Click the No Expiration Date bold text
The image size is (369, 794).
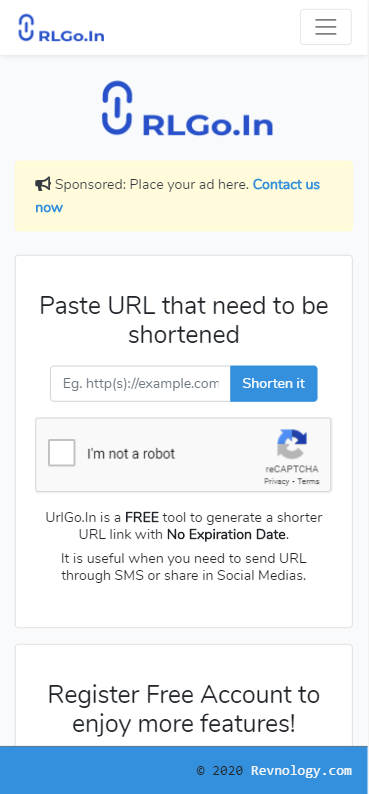(x=227, y=535)
